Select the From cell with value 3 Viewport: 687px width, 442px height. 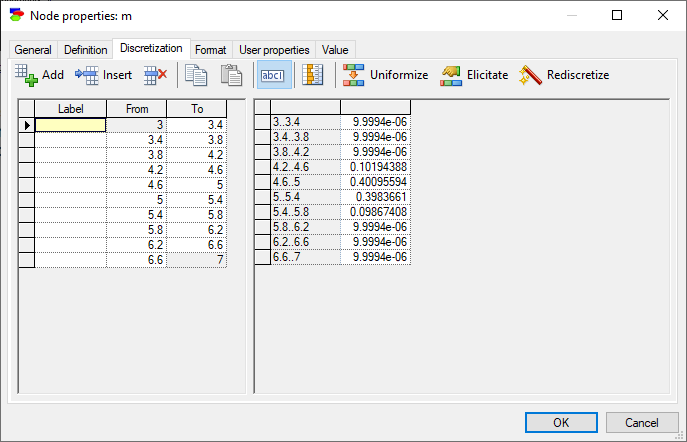(x=137, y=125)
